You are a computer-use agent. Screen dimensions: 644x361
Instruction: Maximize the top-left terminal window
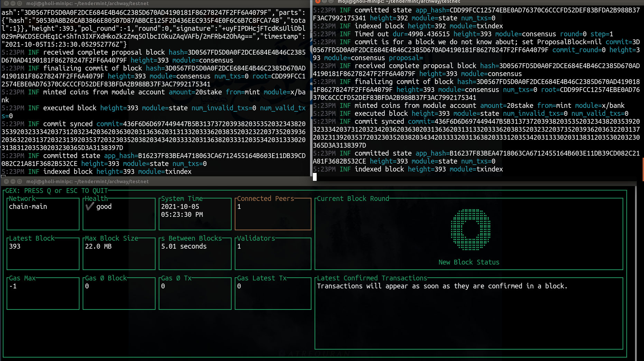pyautogui.click(x=20, y=3)
